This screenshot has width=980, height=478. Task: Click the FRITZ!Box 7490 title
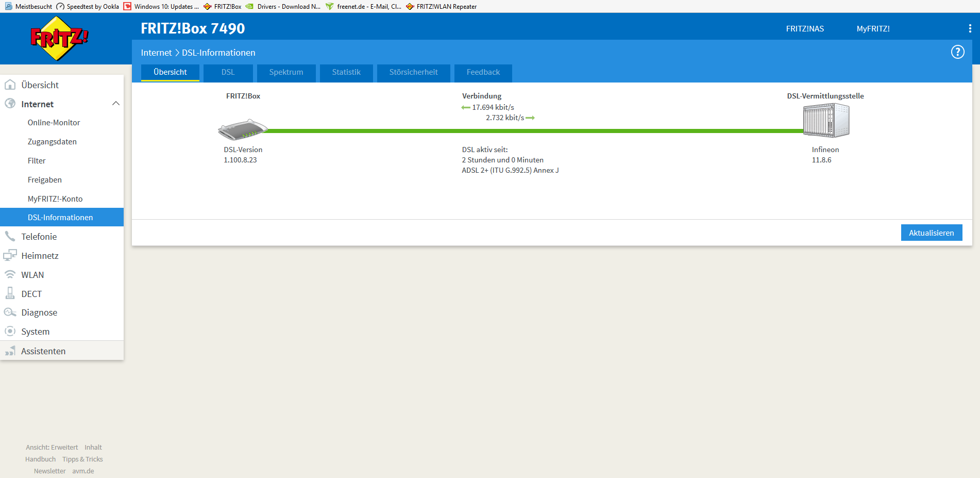(x=193, y=28)
